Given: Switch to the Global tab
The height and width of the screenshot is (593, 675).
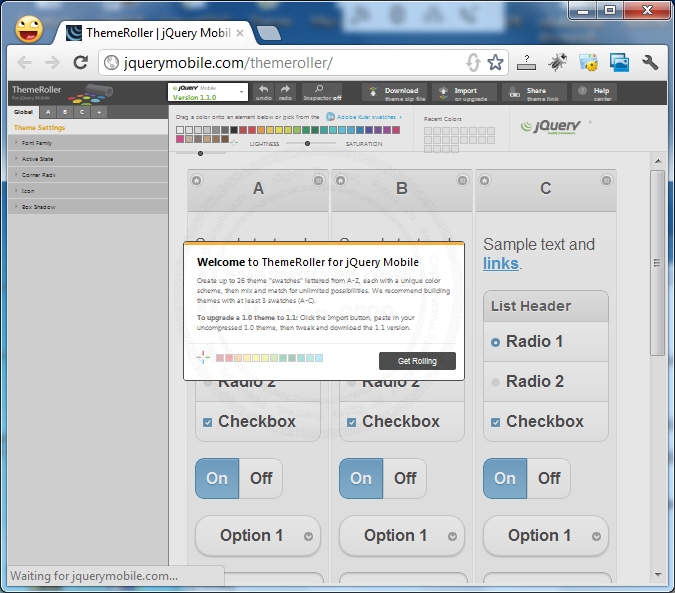Looking at the screenshot, I should [x=23, y=112].
